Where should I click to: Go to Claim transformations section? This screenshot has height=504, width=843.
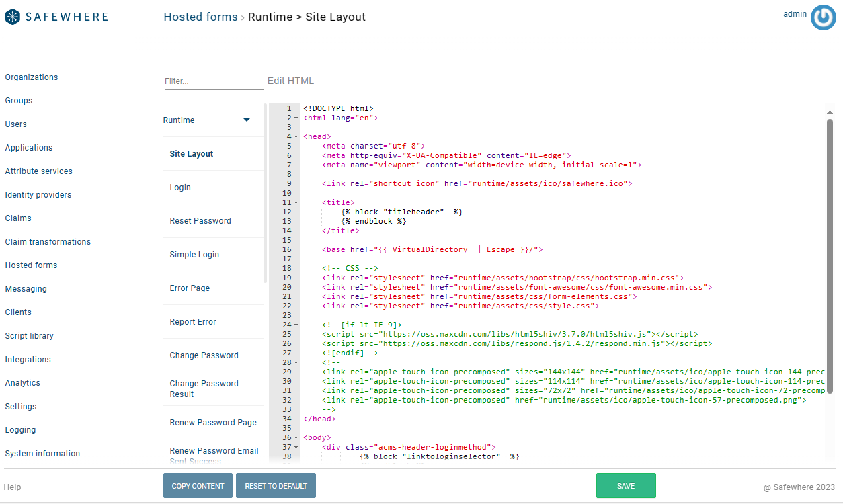point(48,242)
